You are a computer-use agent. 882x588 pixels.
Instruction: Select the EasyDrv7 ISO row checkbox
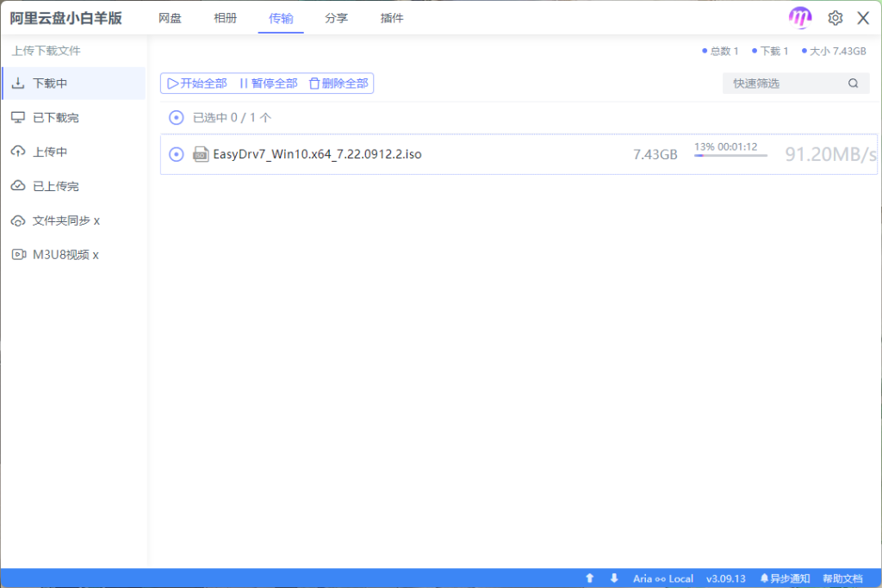pos(177,154)
